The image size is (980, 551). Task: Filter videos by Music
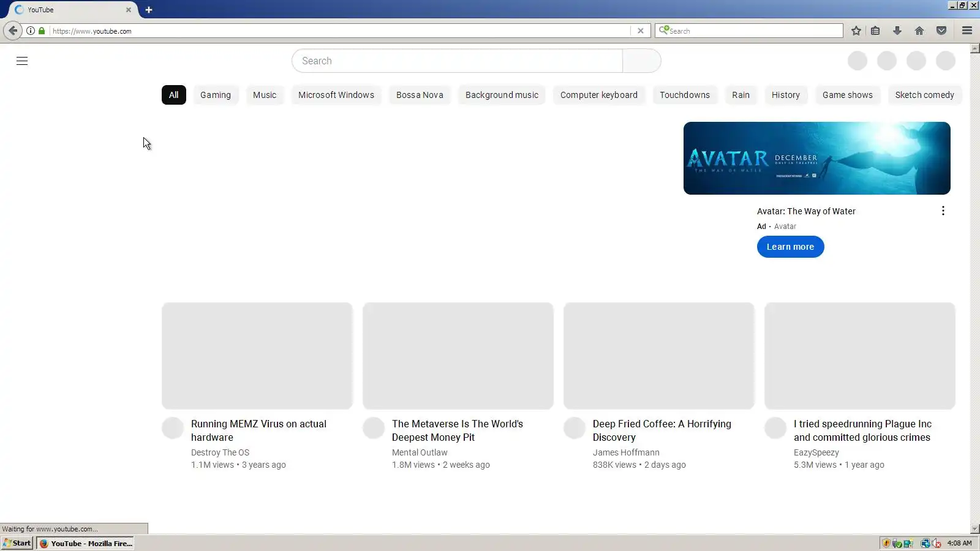(x=265, y=95)
